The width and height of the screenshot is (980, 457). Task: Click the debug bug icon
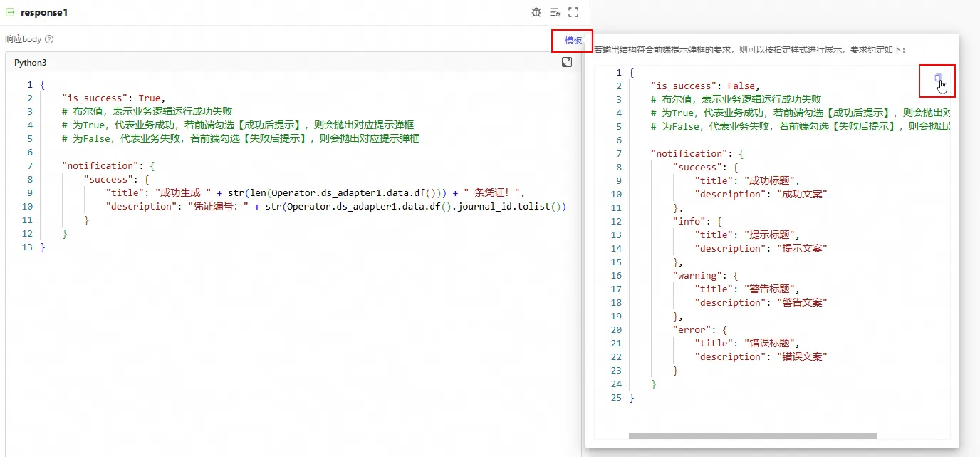point(536,12)
